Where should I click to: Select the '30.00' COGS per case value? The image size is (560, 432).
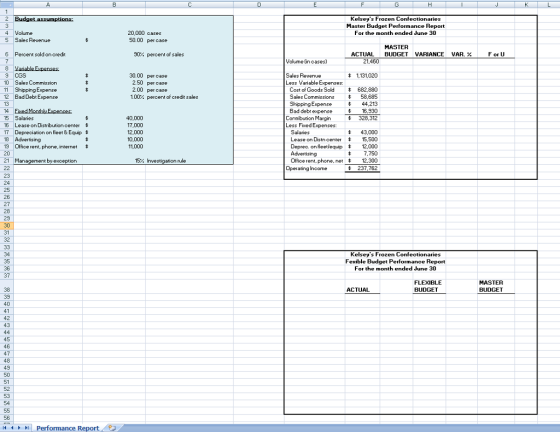tap(136, 76)
